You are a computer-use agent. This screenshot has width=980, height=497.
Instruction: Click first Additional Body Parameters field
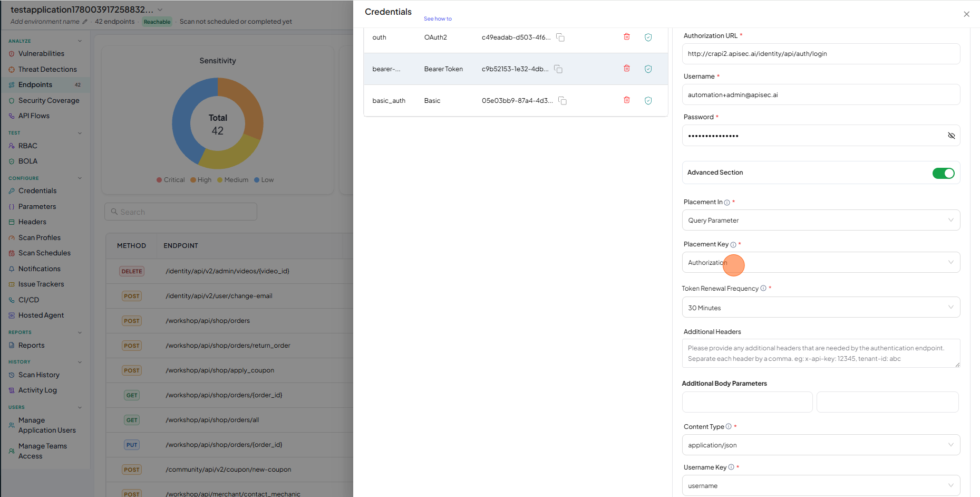(x=747, y=402)
